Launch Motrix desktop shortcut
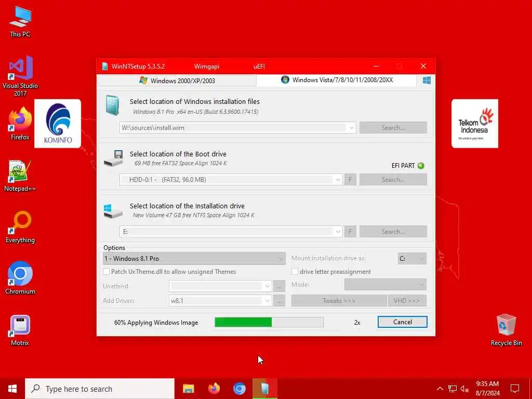This screenshot has height=399, width=532. click(x=20, y=330)
